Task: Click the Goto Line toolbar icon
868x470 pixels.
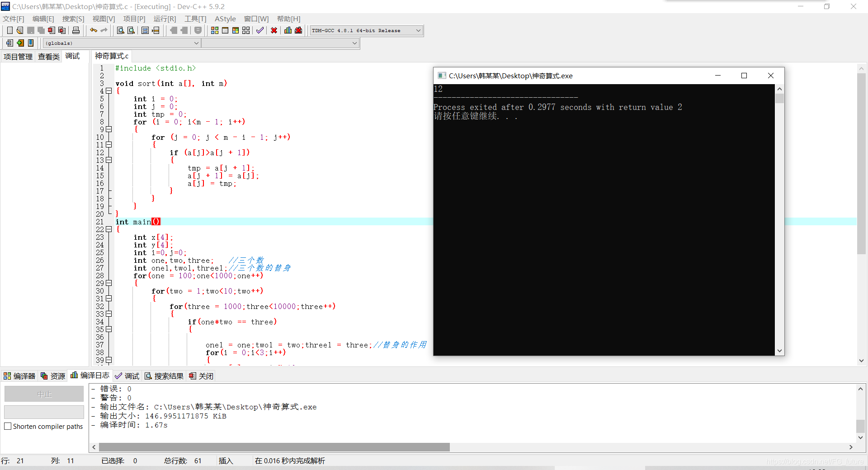Action: tap(156, 30)
